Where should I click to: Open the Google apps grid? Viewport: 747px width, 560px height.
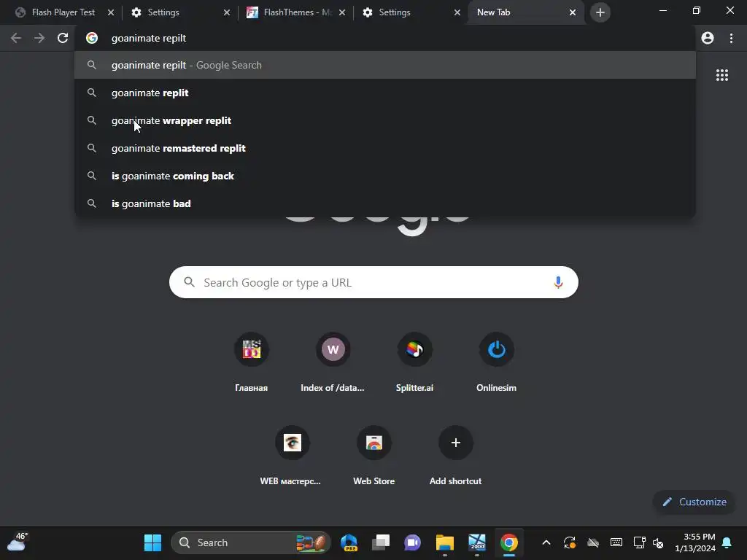click(x=721, y=75)
